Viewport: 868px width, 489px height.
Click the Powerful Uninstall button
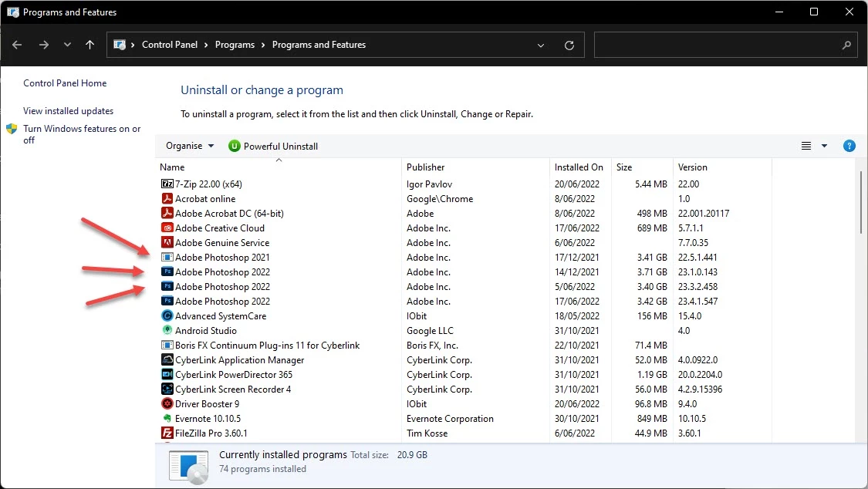click(273, 146)
